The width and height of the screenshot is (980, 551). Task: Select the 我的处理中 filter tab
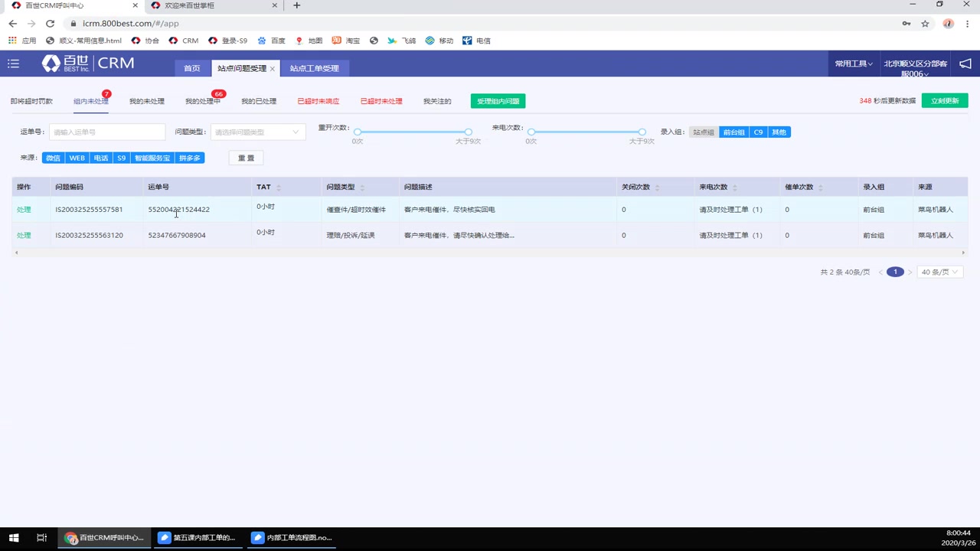tap(203, 101)
